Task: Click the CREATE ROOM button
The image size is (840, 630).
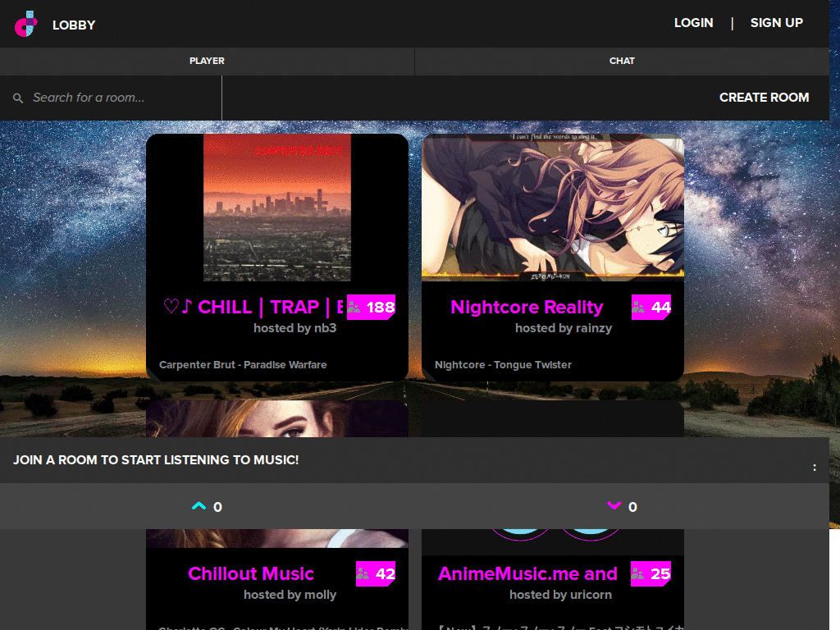Action: click(x=765, y=98)
